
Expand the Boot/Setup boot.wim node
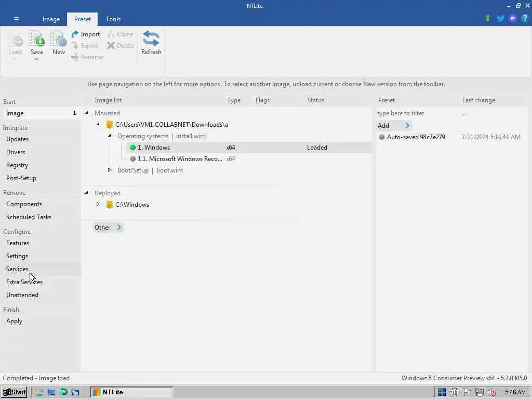click(110, 170)
